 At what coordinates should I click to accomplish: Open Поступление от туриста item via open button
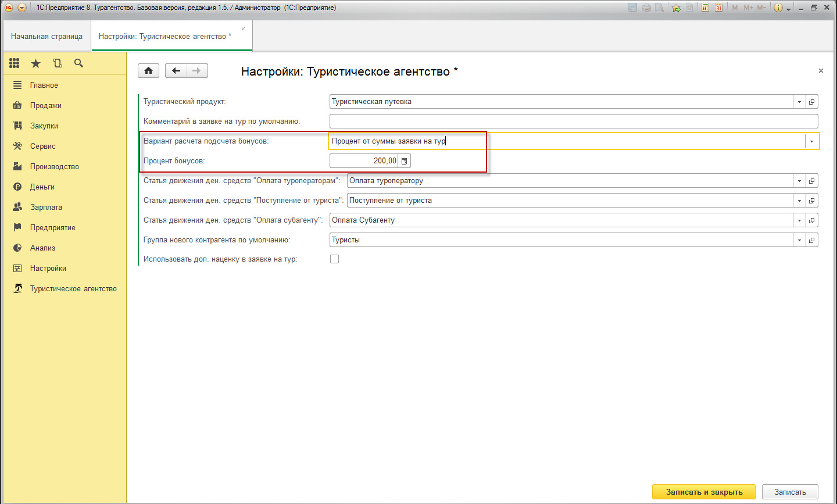pos(812,201)
